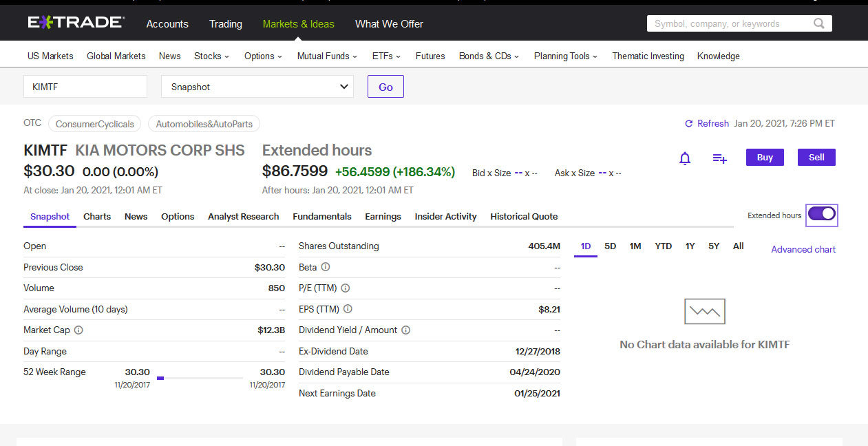
Task: Click the KIMTF symbol input field
Action: (85, 87)
